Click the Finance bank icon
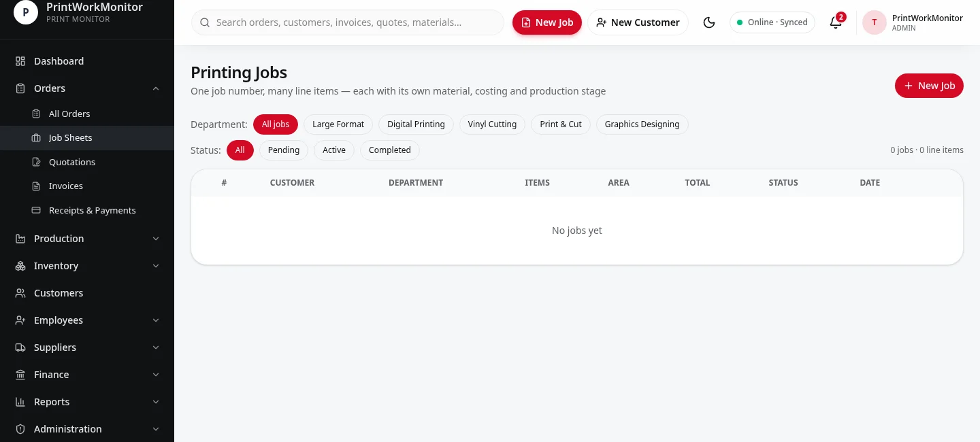This screenshot has width=980, height=442. click(20, 375)
